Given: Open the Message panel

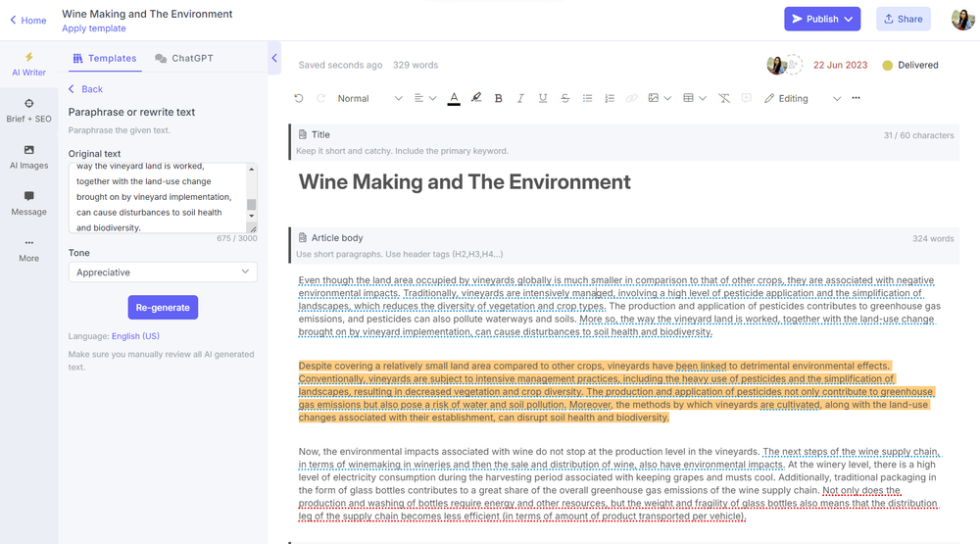Looking at the screenshot, I should pyautogui.click(x=28, y=203).
